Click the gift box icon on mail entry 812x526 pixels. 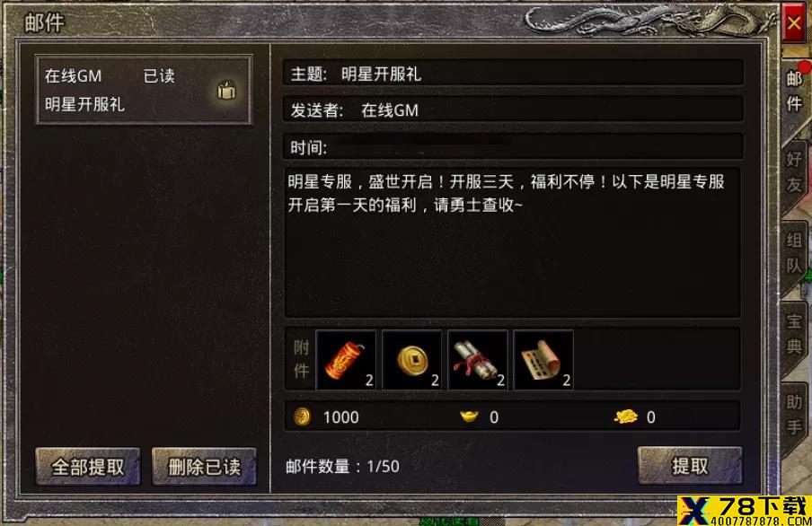click(x=226, y=90)
